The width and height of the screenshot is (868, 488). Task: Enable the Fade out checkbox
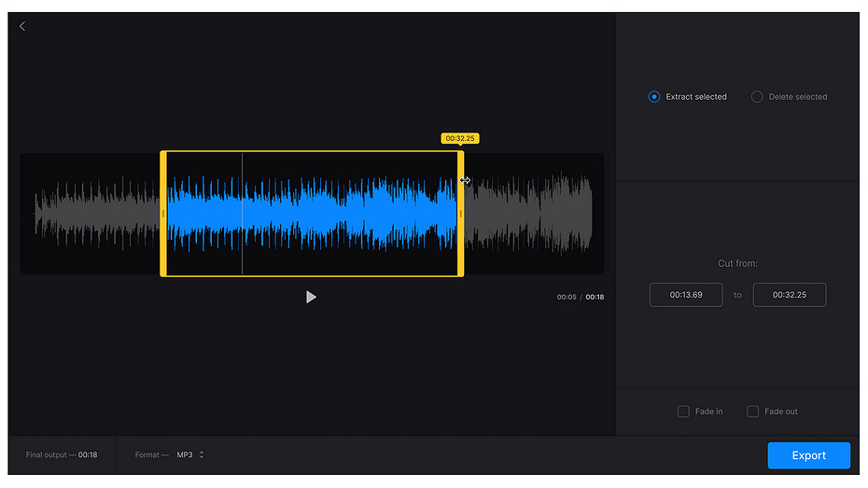[x=752, y=411]
